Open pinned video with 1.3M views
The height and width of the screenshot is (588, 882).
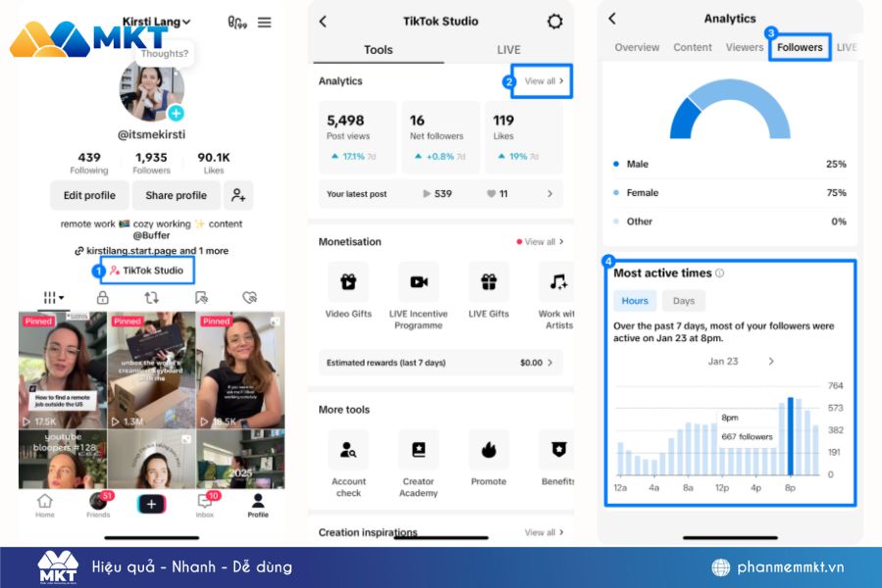[x=151, y=370]
